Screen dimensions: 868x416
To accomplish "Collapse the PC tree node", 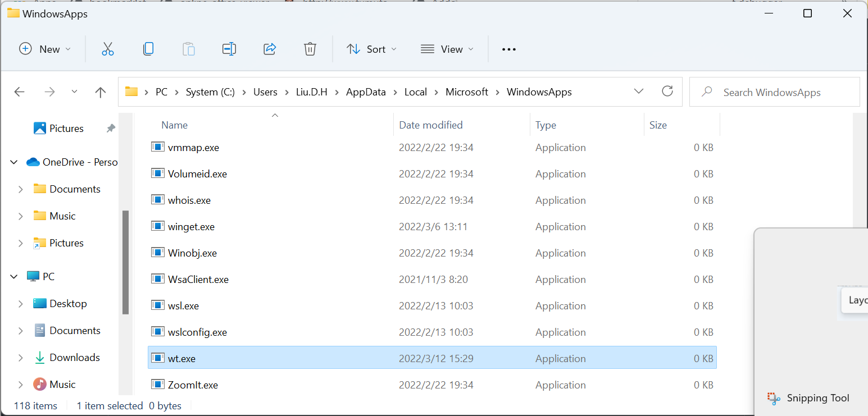I will coord(14,277).
